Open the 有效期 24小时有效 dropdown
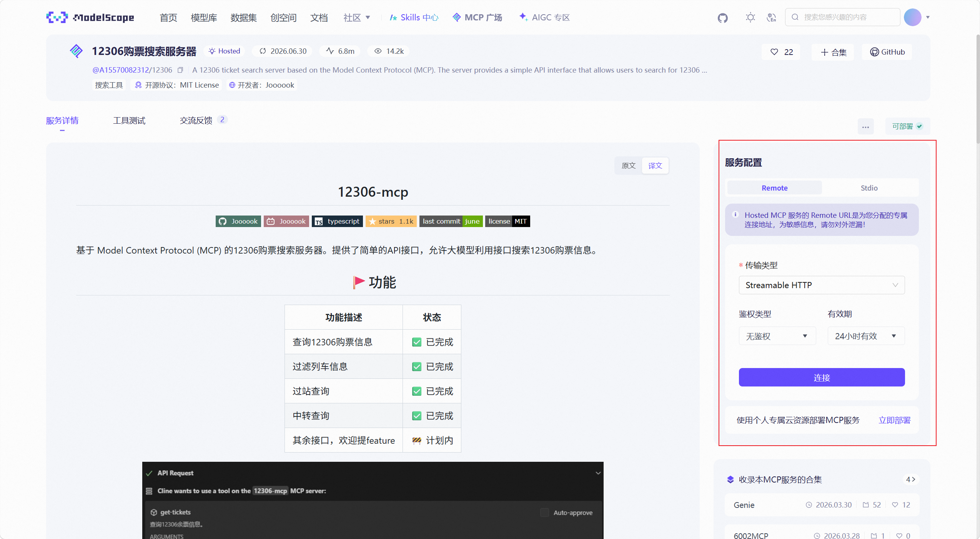Viewport: 980px width, 539px height. pyautogui.click(x=866, y=336)
